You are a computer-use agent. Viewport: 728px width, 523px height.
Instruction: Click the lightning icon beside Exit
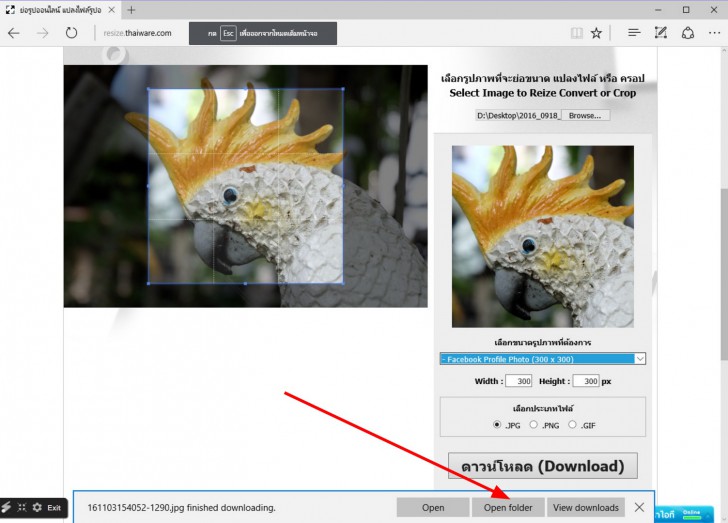(x=6, y=507)
